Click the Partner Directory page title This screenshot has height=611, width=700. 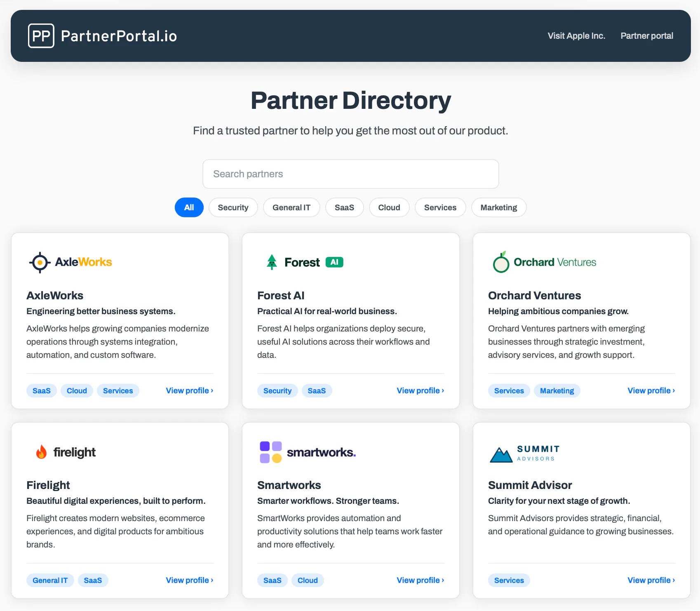[351, 101]
